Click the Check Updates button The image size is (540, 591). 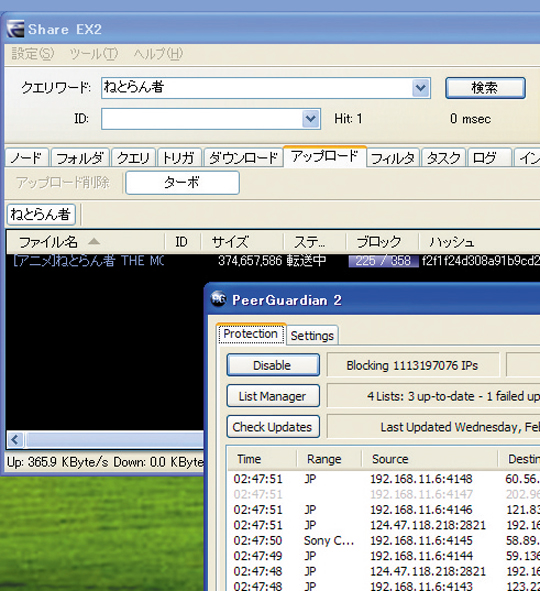tap(273, 427)
